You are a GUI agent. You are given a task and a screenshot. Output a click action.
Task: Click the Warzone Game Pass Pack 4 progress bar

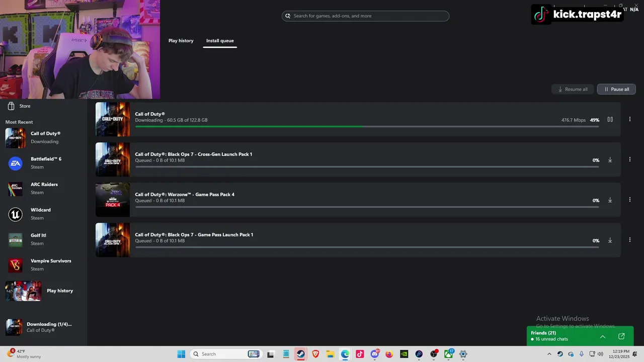[x=367, y=207]
